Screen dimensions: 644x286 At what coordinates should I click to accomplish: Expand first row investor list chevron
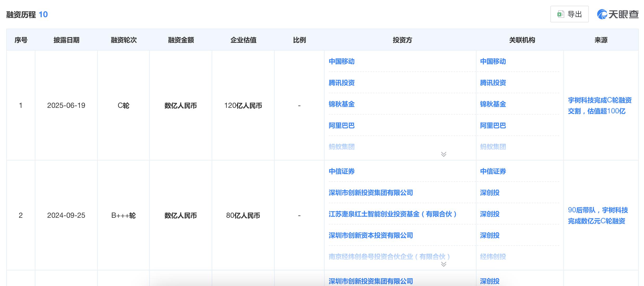click(x=443, y=154)
